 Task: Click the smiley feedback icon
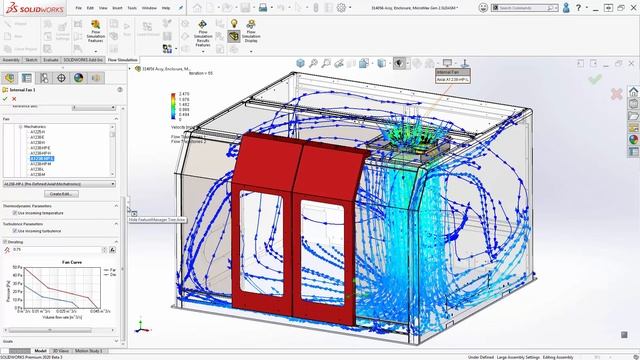click(x=483, y=7)
